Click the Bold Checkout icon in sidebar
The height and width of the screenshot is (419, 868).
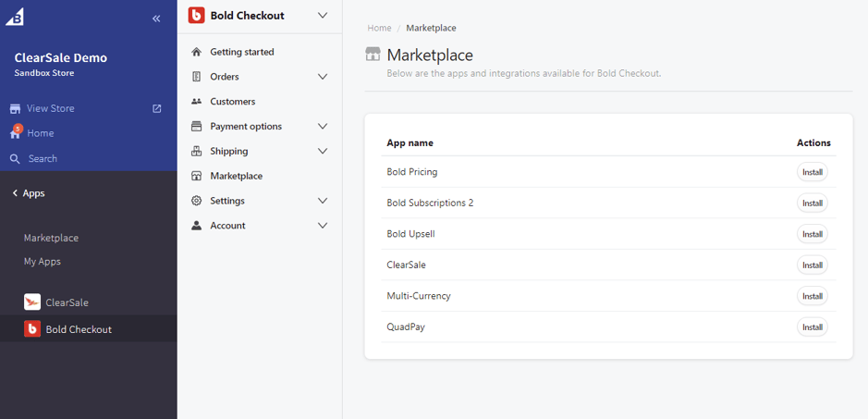(x=32, y=328)
